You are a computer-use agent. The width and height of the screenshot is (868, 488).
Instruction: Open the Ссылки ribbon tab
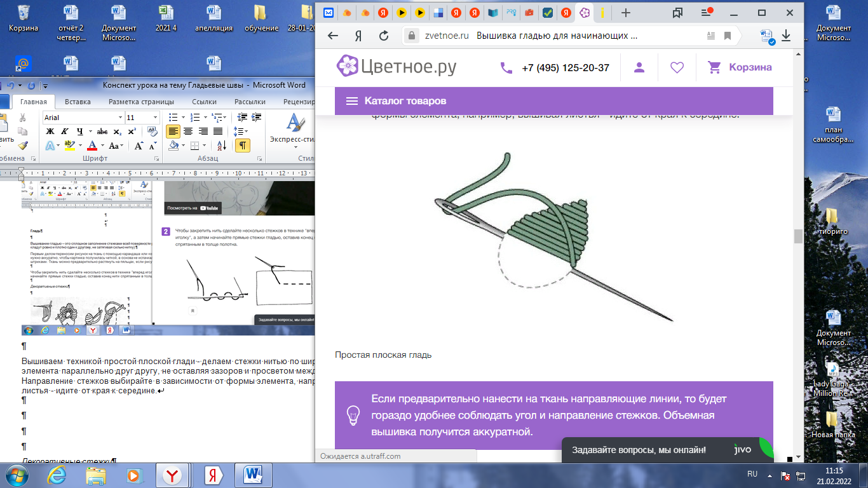[x=204, y=102]
